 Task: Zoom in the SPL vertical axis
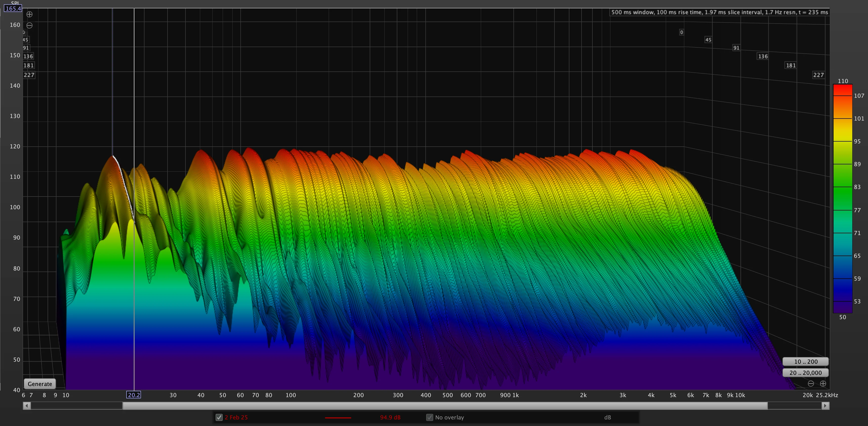29,14
